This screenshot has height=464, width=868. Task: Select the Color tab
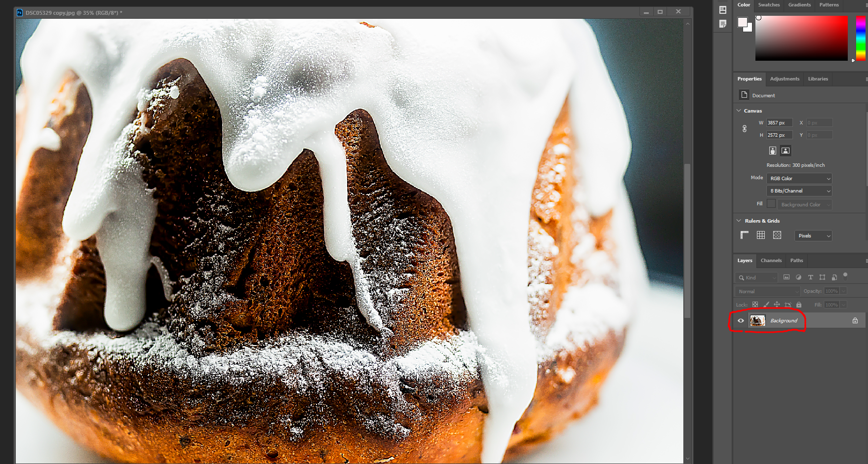click(744, 5)
